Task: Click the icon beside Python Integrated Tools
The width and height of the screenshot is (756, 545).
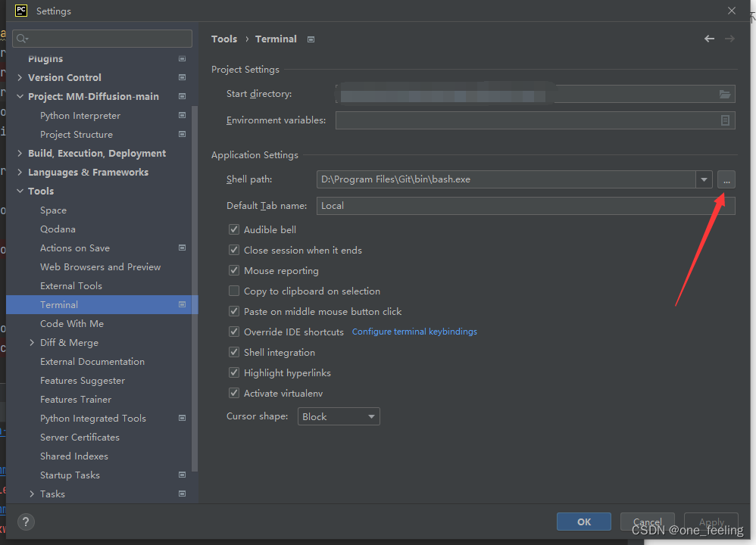Action: pos(183,419)
